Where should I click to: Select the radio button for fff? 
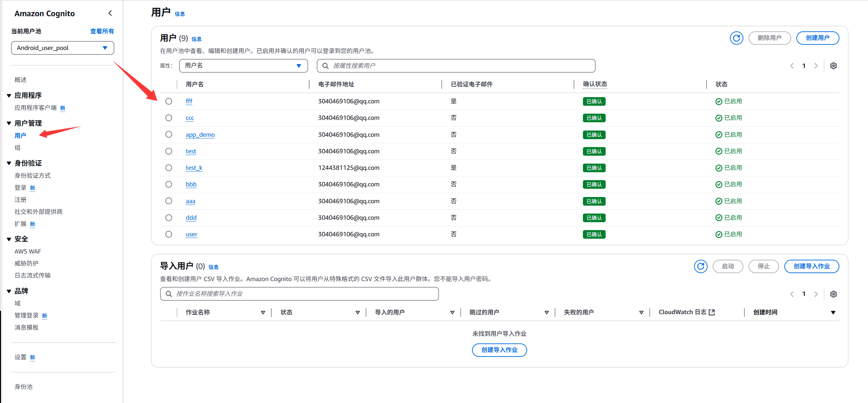[169, 101]
